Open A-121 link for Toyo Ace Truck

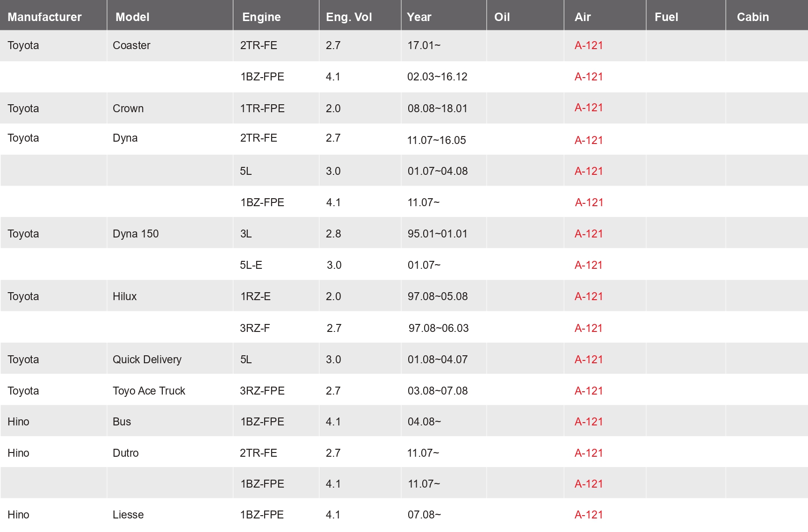pos(589,391)
